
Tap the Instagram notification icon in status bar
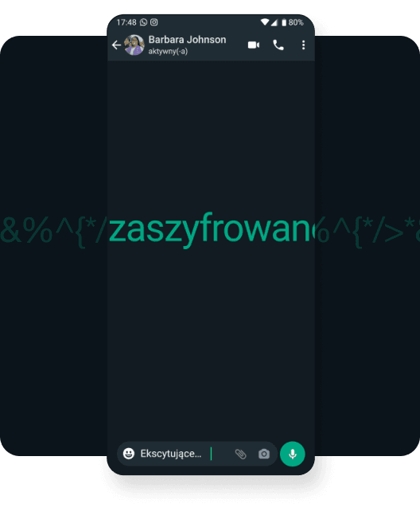[x=154, y=22]
